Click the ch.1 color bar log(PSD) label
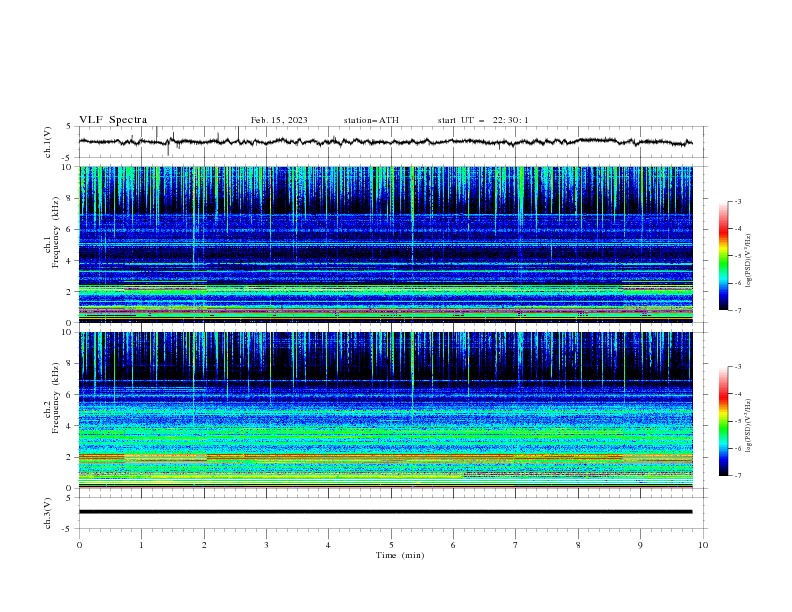 [x=749, y=261]
